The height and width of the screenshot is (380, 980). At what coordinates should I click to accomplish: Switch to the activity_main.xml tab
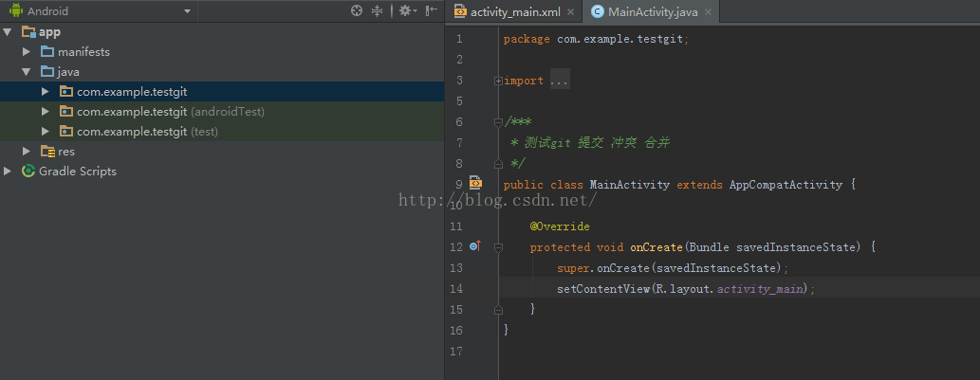(515, 12)
